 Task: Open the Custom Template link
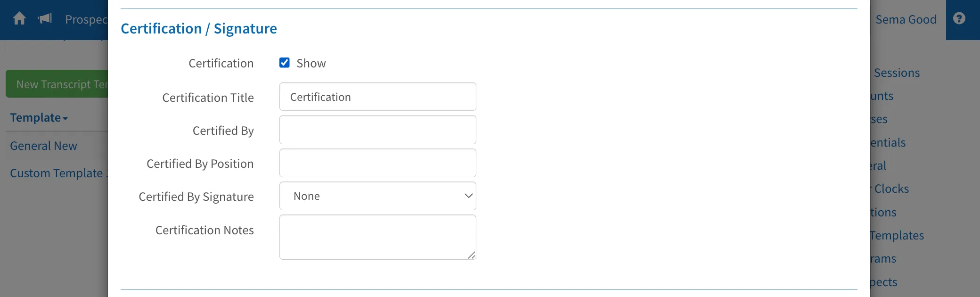(59, 173)
